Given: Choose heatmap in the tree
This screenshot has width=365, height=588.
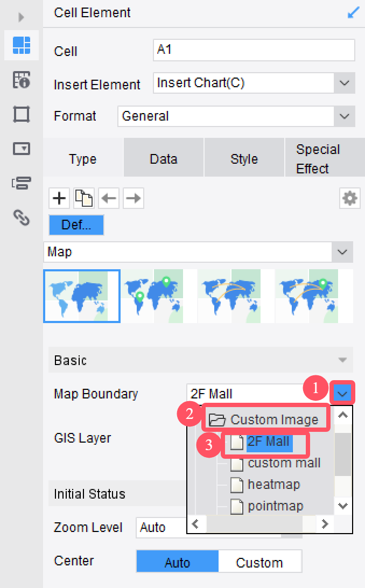Looking at the screenshot, I should click(x=274, y=484).
